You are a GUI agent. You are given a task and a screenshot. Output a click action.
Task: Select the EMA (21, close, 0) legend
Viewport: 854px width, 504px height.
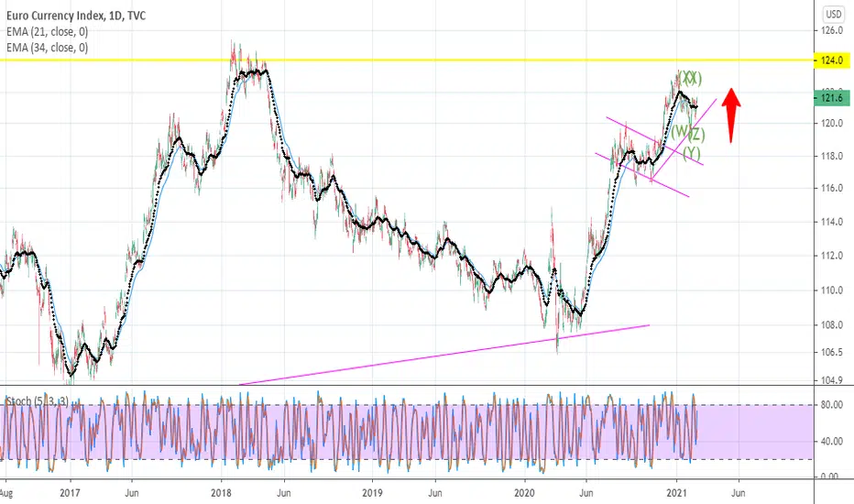(47, 31)
